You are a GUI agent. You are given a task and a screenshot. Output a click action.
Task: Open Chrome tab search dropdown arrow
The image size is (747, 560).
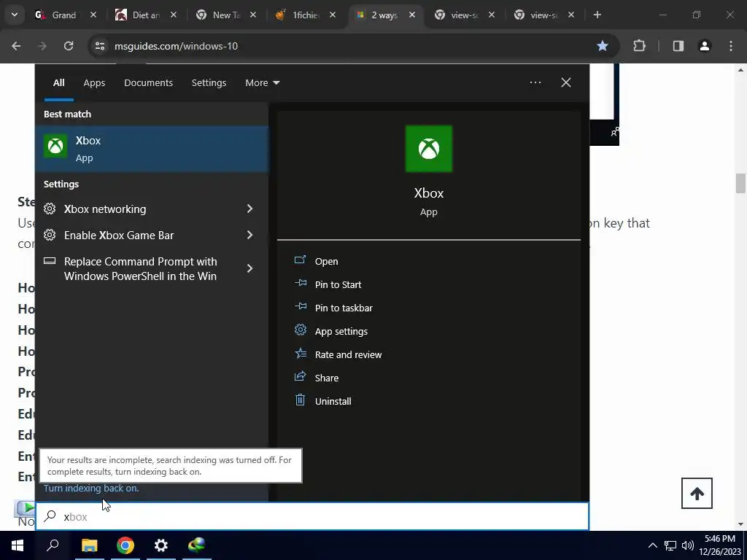tap(15, 15)
